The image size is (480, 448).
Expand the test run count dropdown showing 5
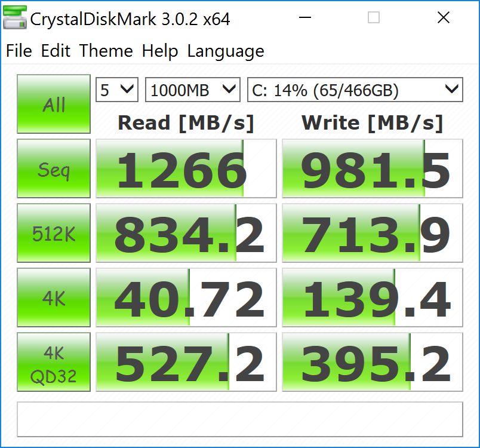(x=117, y=90)
